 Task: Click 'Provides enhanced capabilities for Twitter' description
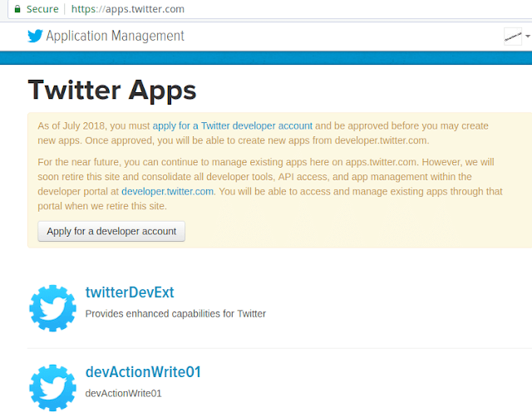coord(175,314)
